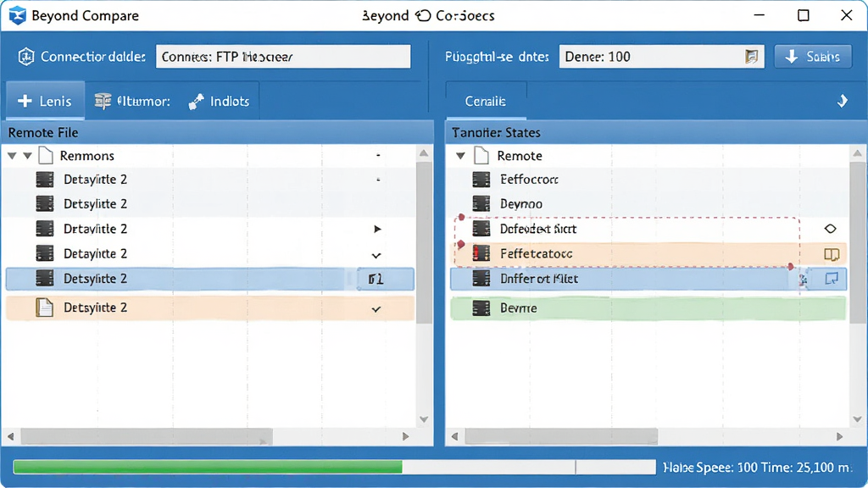Click the diamond icon in the Dofevdext ficrt row
The height and width of the screenshot is (488, 868).
tap(831, 229)
